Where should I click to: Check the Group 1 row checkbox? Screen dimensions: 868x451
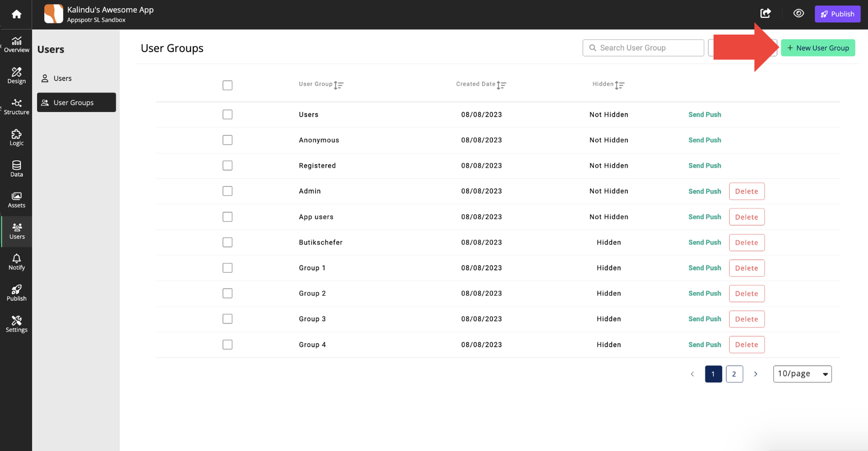(x=227, y=268)
